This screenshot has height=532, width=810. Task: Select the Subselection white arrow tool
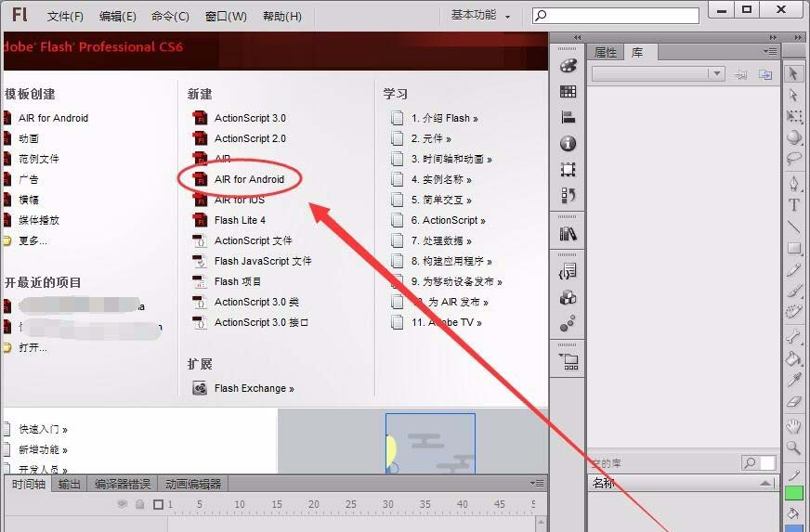[x=793, y=95]
